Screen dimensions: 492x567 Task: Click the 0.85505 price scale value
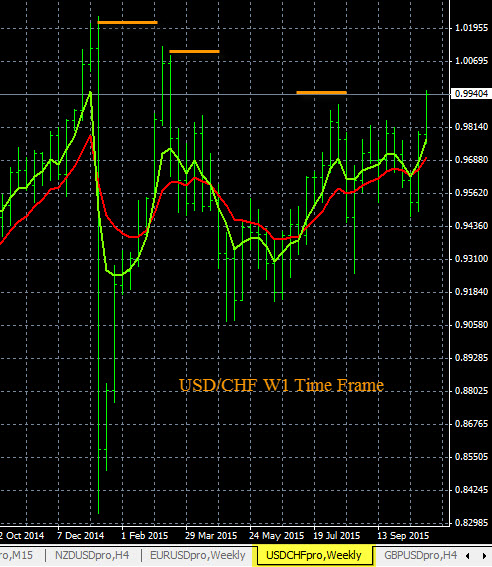click(x=471, y=456)
